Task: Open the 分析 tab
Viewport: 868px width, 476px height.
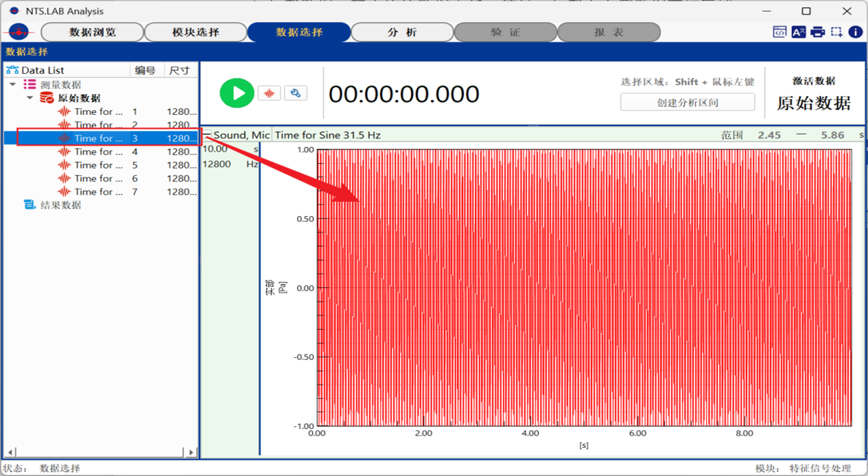Action: pos(402,32)
